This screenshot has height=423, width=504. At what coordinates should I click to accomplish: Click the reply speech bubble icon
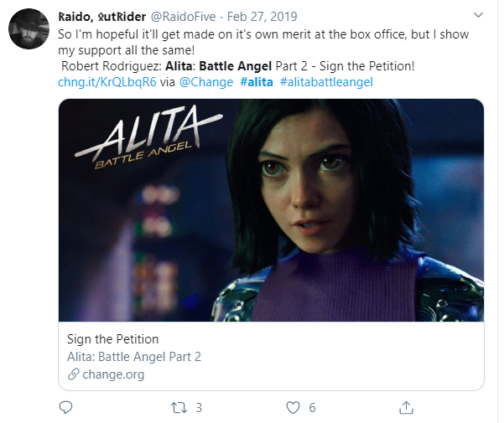click(x=68, y=408)
